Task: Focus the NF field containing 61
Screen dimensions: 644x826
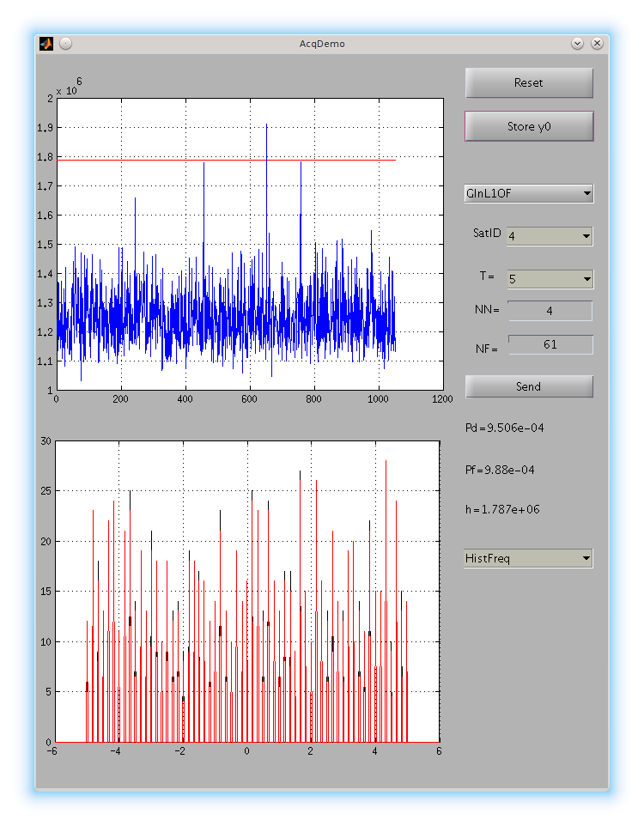Action: (550, 344)
